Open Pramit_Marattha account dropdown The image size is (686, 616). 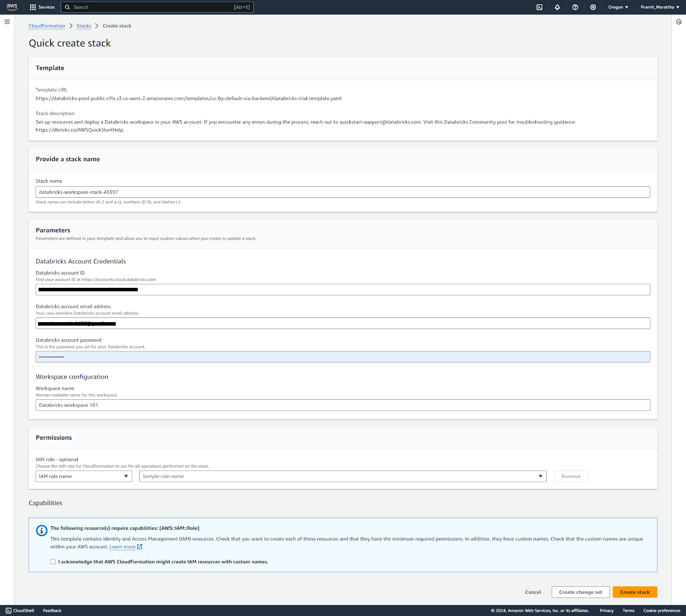pos(660,7)
